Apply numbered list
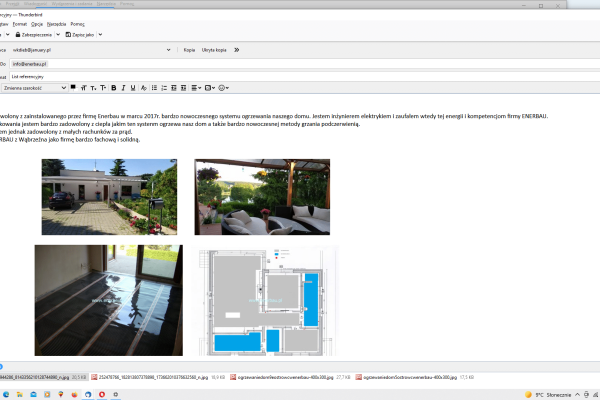 pyautogui.click(x=164, y=88)
